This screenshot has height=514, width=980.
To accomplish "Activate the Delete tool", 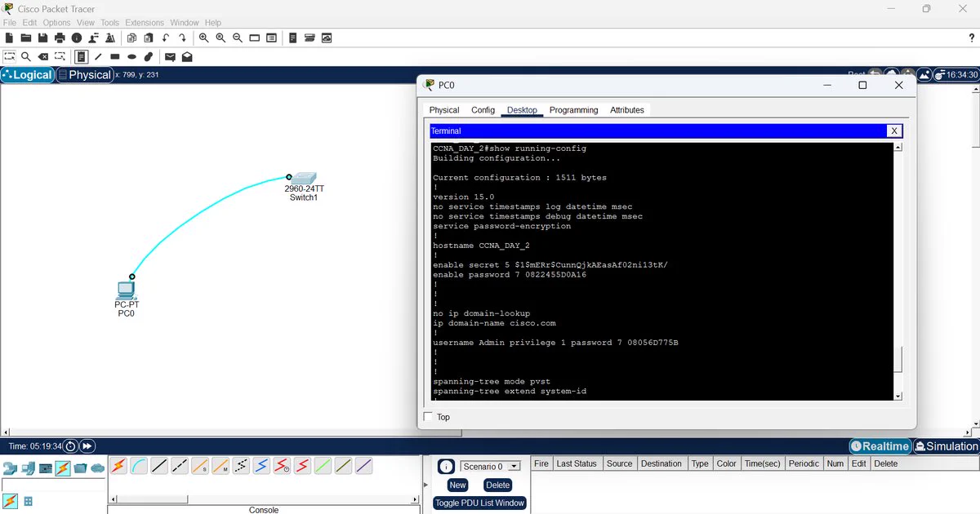I will click(43, 56).
